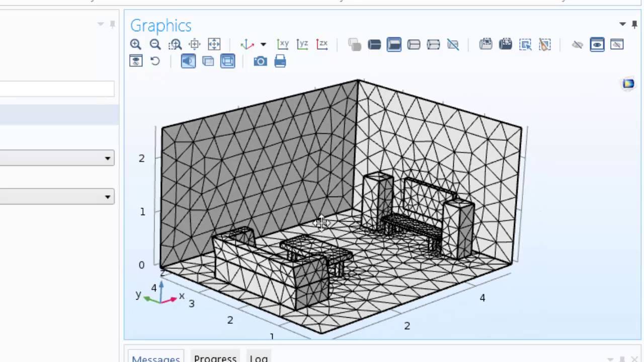Click the crossed-out selection icon
The image size is (644, 362).
(453, 44)
